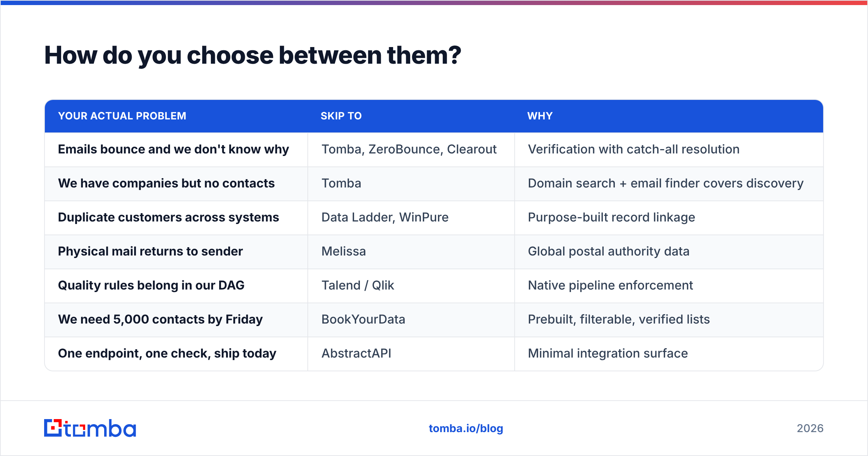Select "Prebuilt, filterable, verified lists" cell
Viewport: 868px width, 456px height.
(x=669, y=320)
